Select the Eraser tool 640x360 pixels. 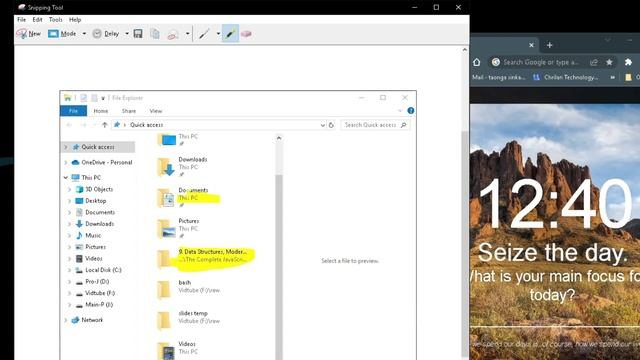[x=246, y=34]
